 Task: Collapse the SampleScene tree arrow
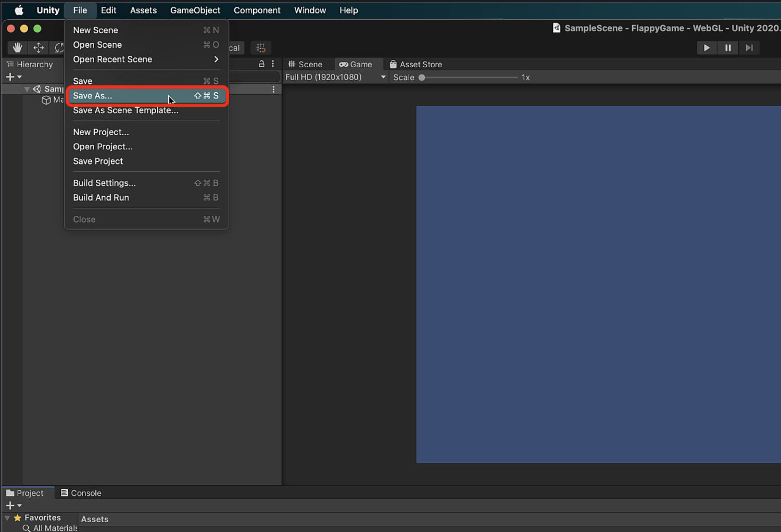[x=27, y=90]
